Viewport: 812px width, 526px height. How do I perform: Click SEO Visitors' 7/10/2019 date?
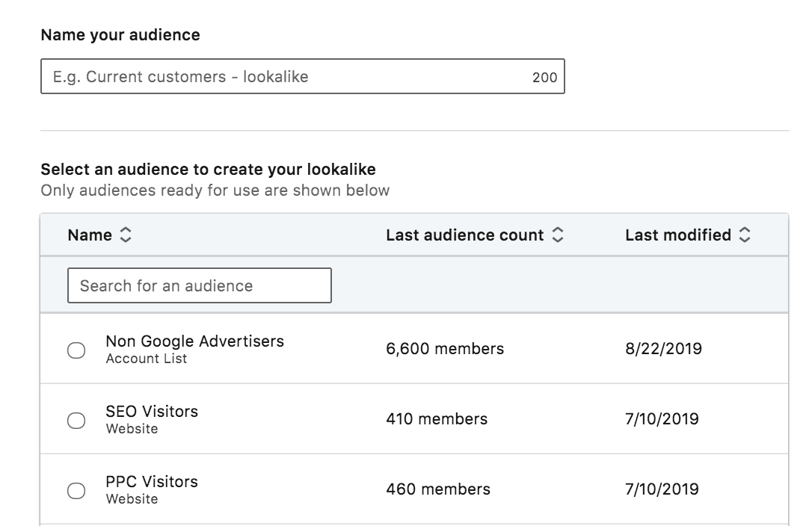click(662, 419)
